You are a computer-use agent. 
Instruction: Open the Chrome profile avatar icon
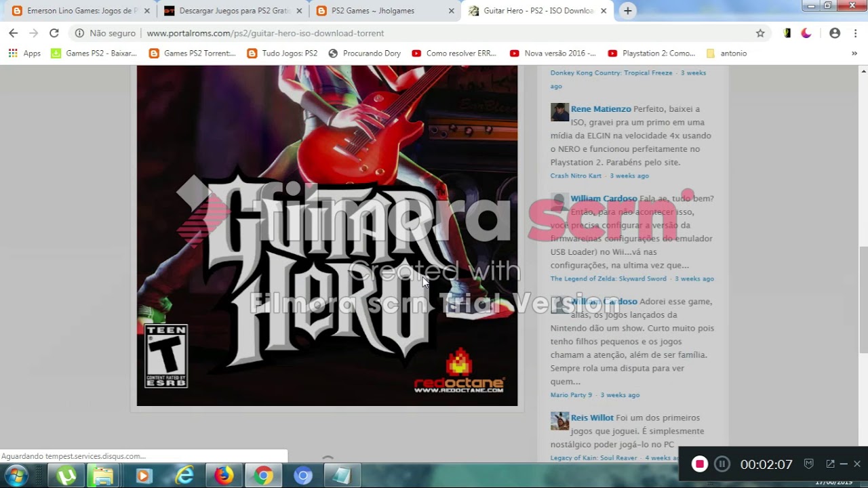835,33
